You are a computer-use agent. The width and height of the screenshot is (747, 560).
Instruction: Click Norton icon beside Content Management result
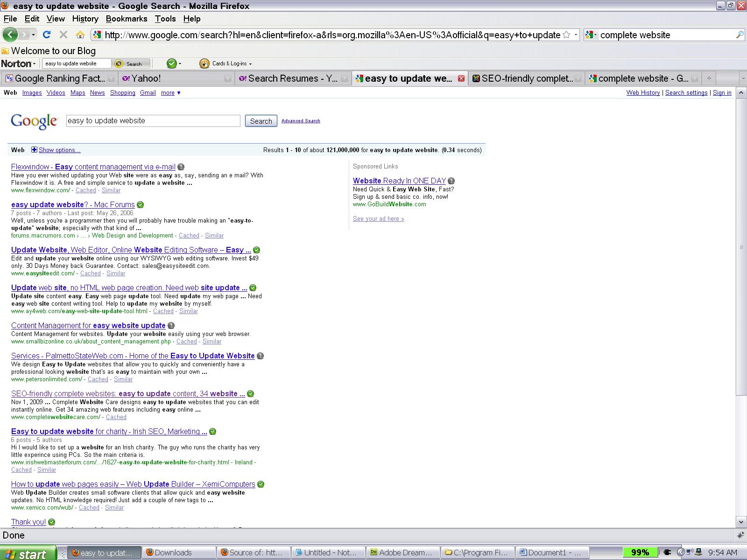click(171, 326)
